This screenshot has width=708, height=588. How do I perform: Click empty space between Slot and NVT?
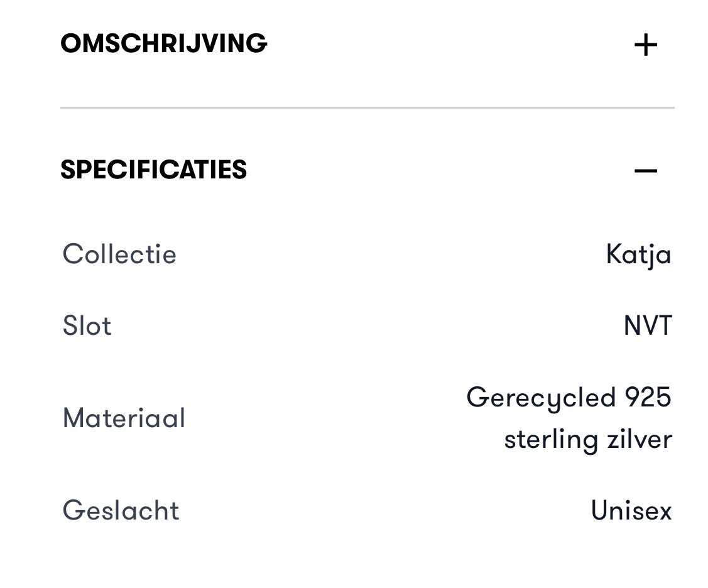pyautogui.click(x=364, y=326)
